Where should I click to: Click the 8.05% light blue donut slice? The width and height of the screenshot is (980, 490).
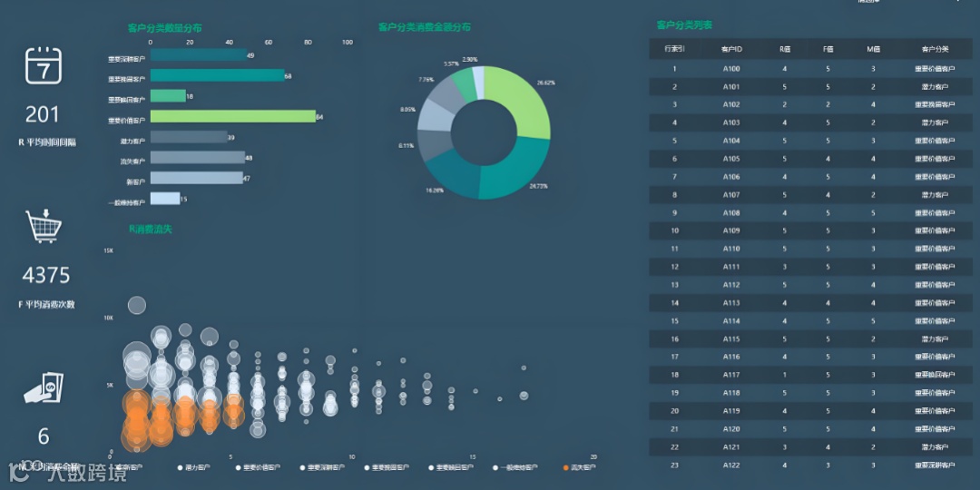pos(435,115)
